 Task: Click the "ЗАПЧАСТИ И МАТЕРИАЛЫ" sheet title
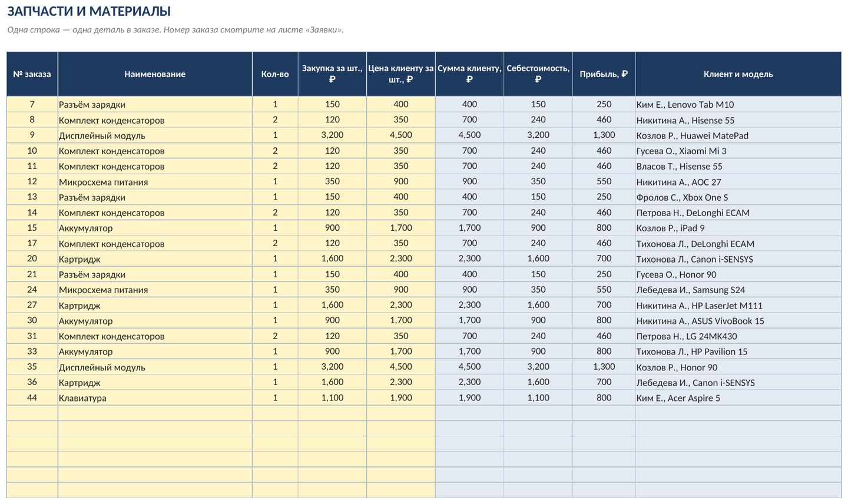(89, 11)
